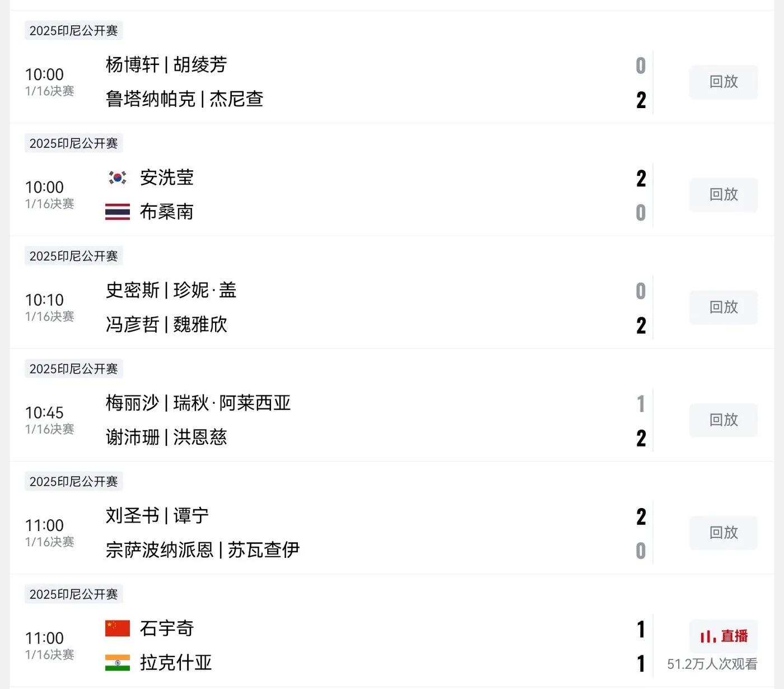Screen dimensions: 784x689
Task: Open replay for 史密斯 | 珍妮·盖 match
Action: coord(724,308)
